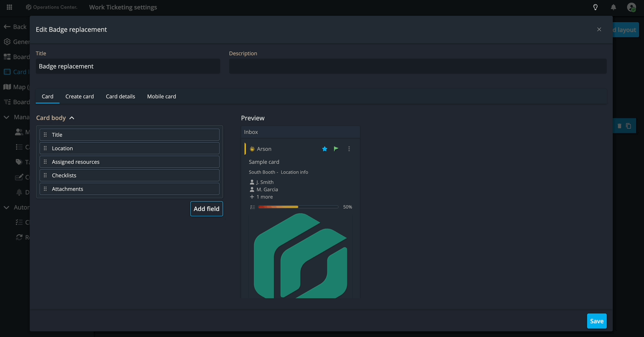
Task: Click the person icon next to M. Garcia
Action: tap(252, 190)
